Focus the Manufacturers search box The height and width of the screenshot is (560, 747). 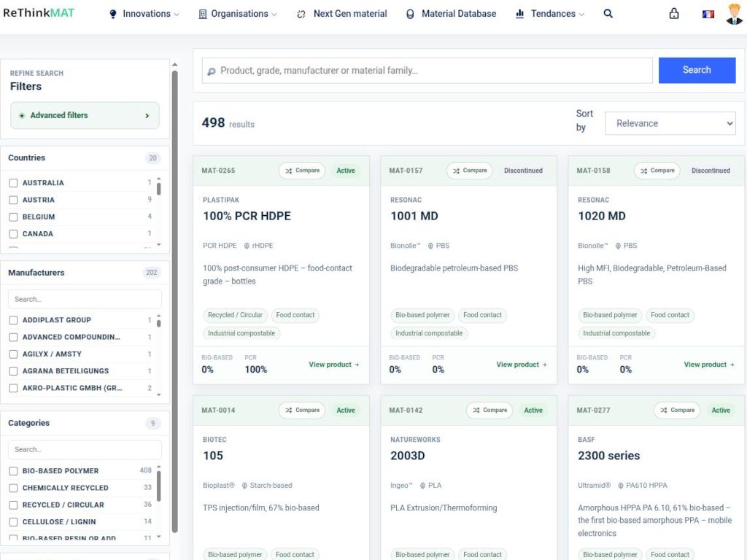pos(85,300)
